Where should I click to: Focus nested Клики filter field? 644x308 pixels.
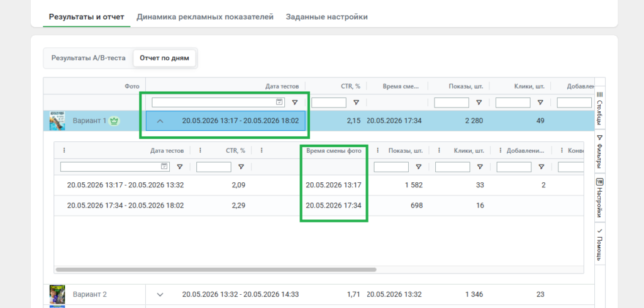point(453,167)
